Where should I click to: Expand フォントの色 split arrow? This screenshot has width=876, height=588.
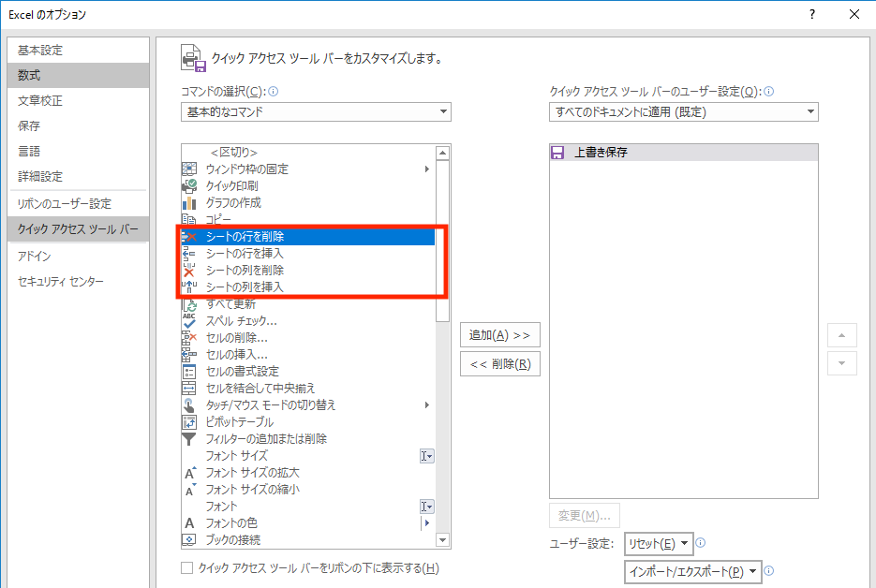(427, 523)
